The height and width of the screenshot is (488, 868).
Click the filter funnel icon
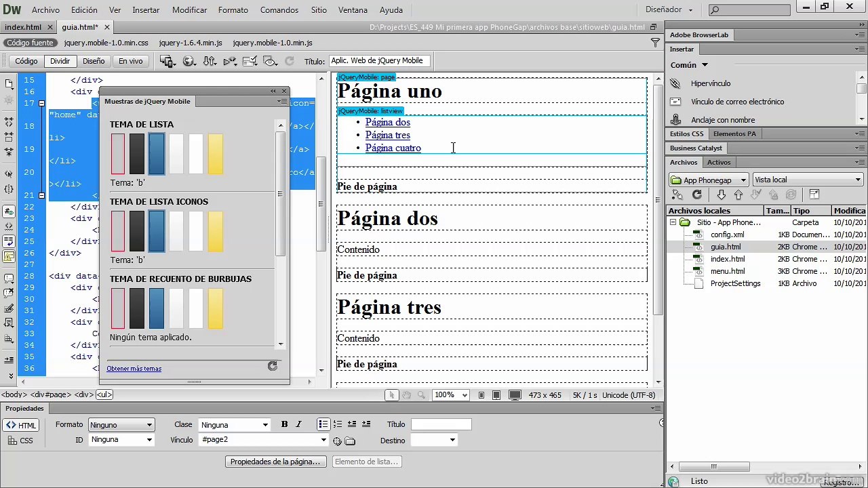click(655, 42)
